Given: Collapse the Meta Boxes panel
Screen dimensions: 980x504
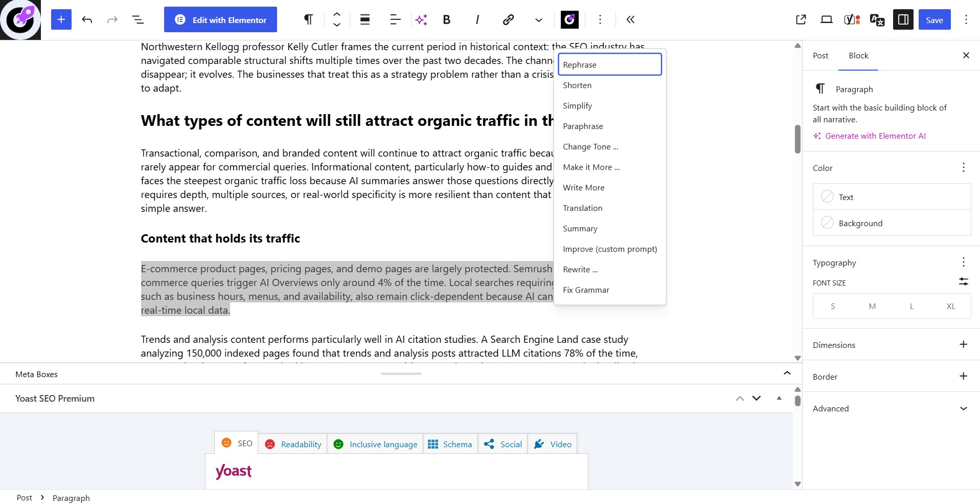Looking at the screenshot, I should click(787, 374).
